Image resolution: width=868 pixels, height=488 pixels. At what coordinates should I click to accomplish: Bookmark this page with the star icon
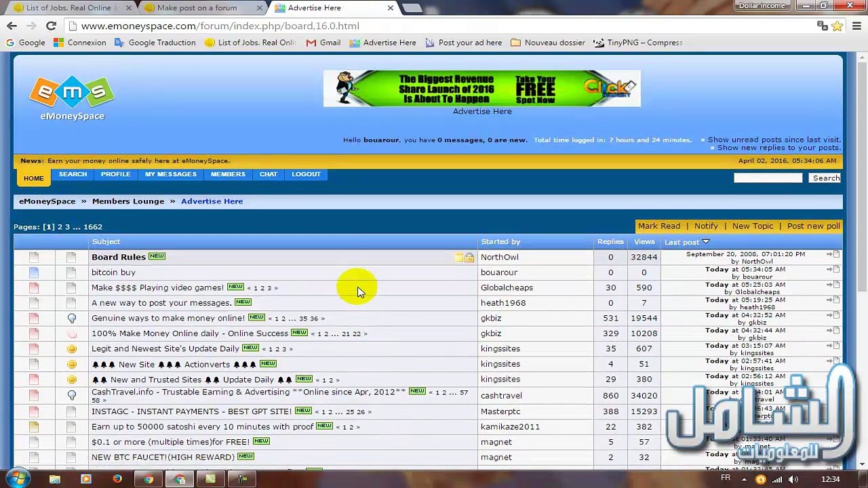(x=837, y=26)
